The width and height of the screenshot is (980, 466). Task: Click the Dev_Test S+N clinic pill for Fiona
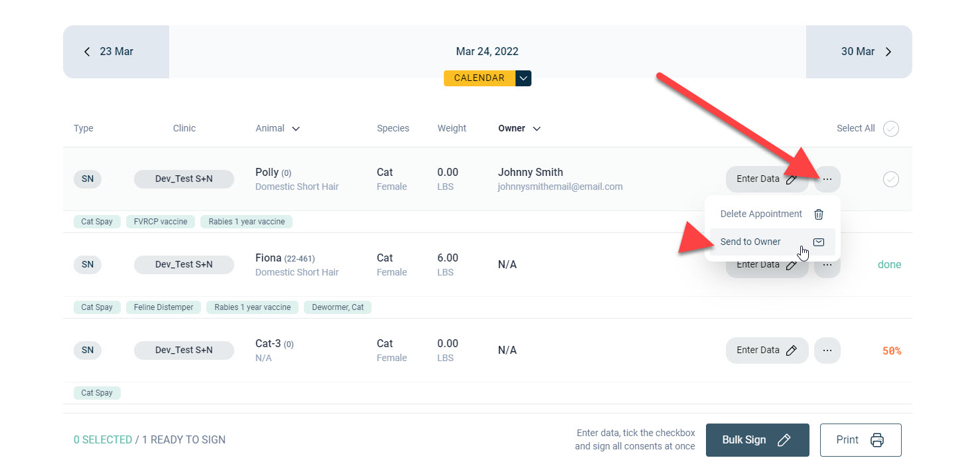pyautogui.click(x=184, y=265)
